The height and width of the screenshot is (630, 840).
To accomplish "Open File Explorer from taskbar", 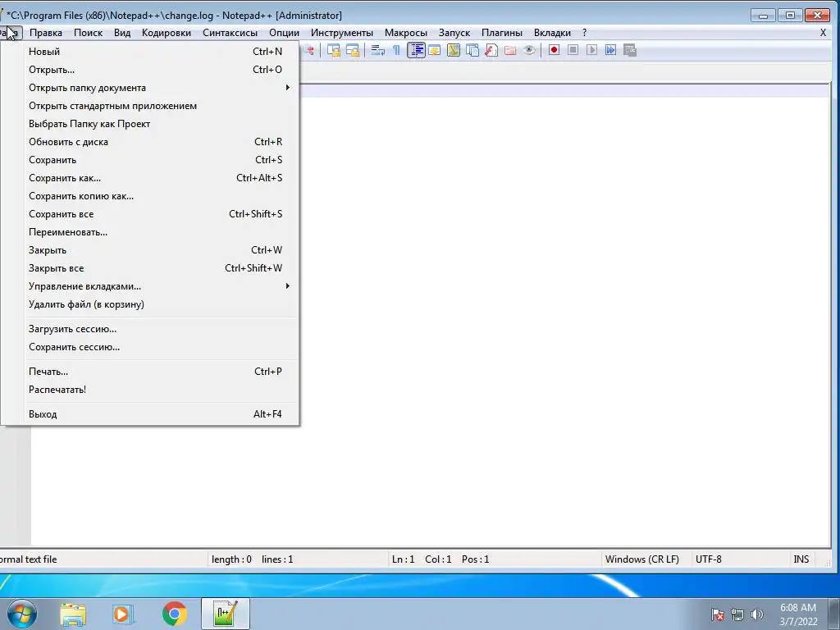I will [x=73, y=614].
